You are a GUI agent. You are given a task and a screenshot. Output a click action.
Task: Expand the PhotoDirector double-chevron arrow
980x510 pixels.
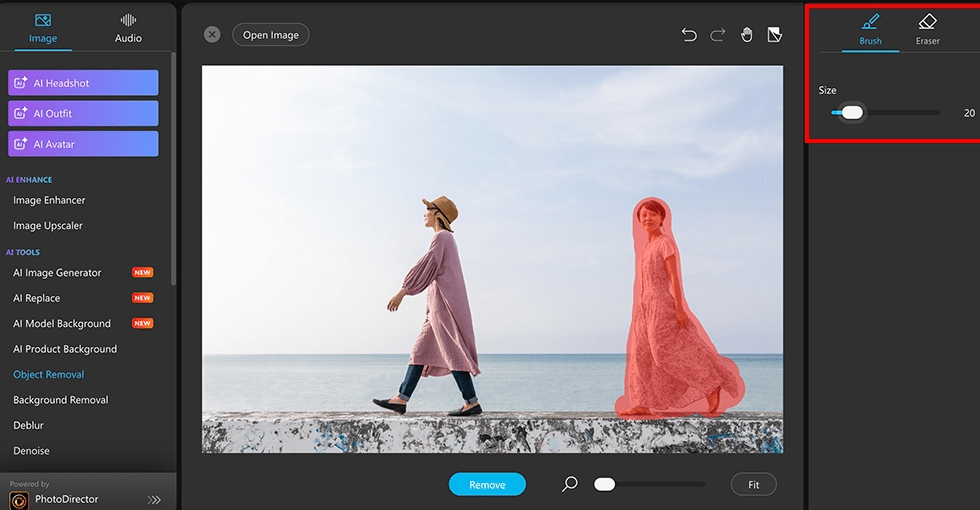[154, 499]
